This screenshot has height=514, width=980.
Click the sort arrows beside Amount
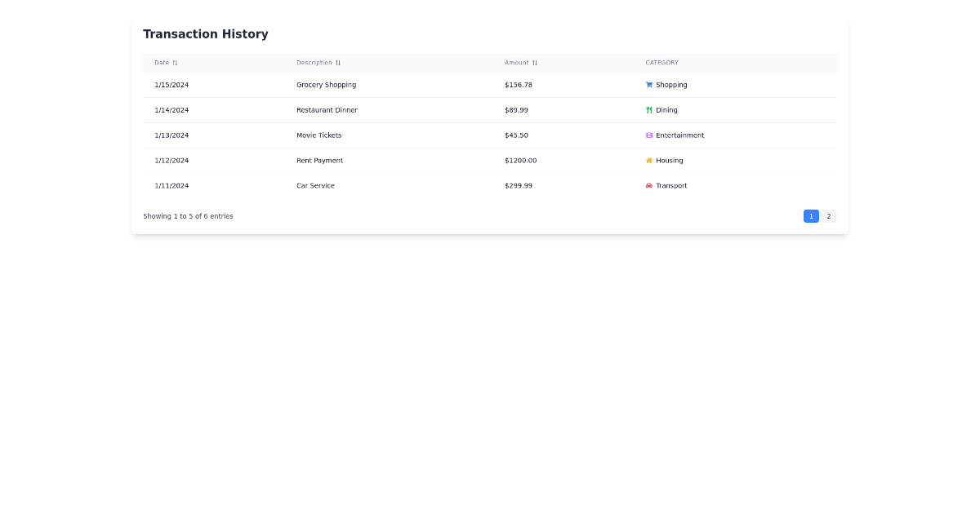coord(534,63)
